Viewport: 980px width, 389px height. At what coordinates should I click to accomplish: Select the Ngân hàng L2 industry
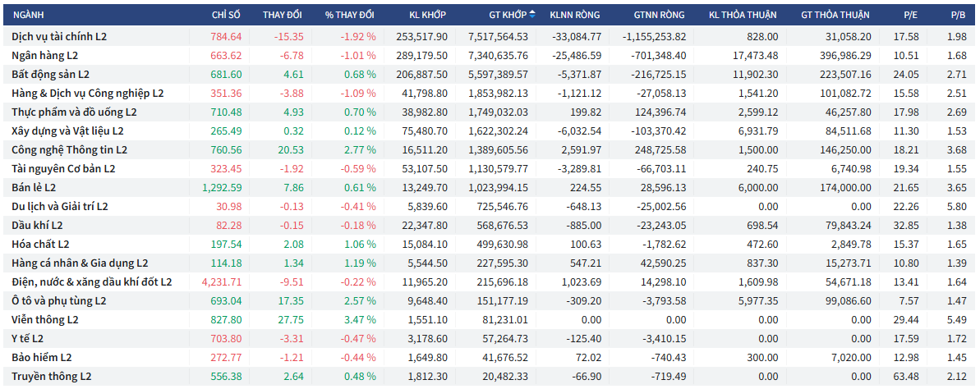click(x=45, y=55)
